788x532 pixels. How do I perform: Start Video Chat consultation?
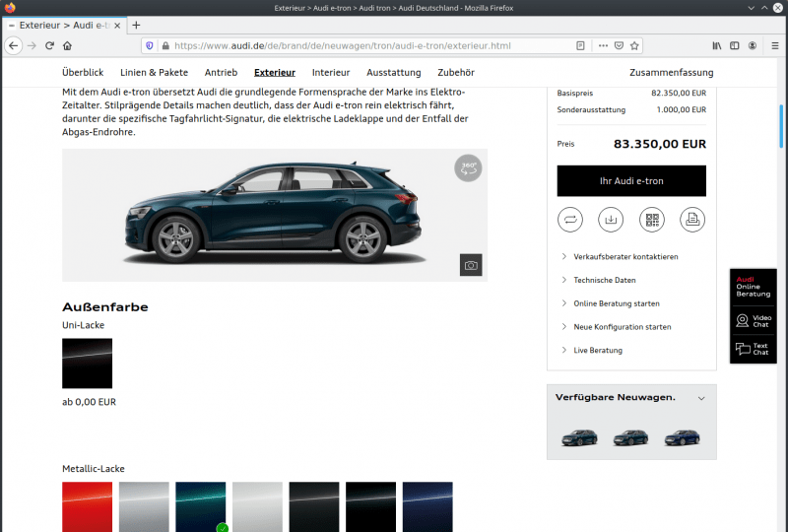pos(754,321)
